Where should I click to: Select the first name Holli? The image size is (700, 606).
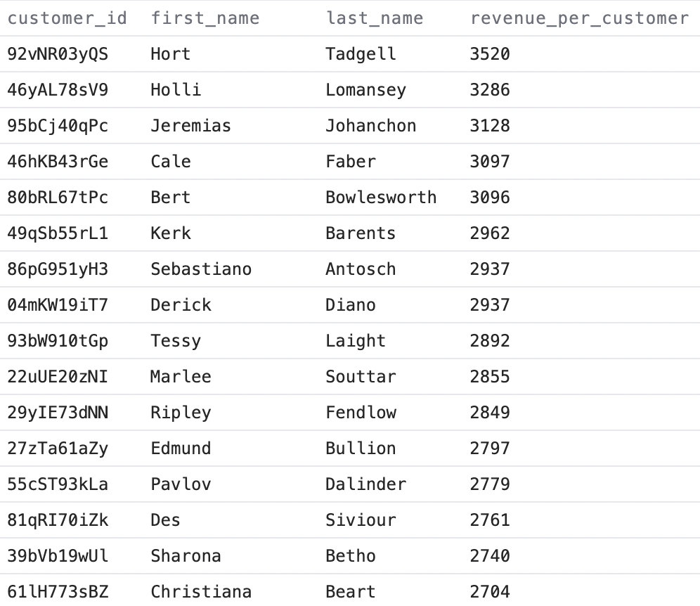176,90
